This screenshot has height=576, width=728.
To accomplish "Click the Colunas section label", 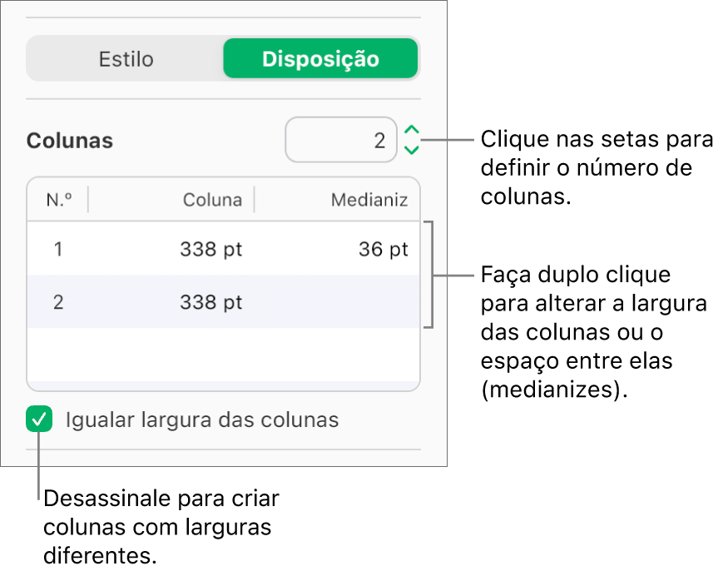I will 69,141.
